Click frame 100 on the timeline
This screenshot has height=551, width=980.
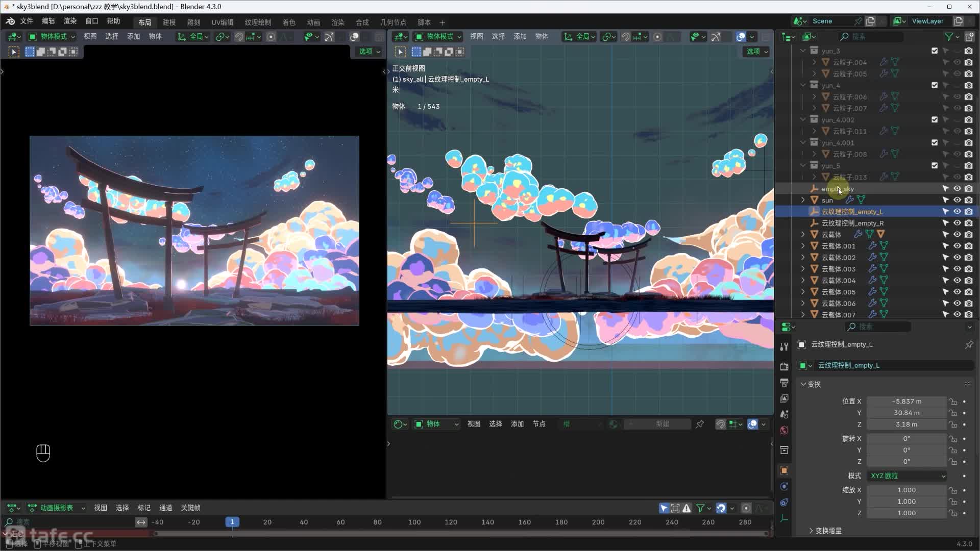[414, 522]
